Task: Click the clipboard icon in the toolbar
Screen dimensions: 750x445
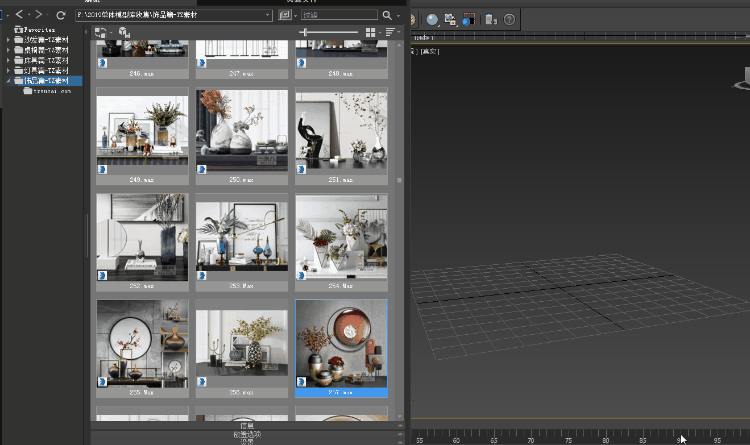Action: tap(490, 19)
